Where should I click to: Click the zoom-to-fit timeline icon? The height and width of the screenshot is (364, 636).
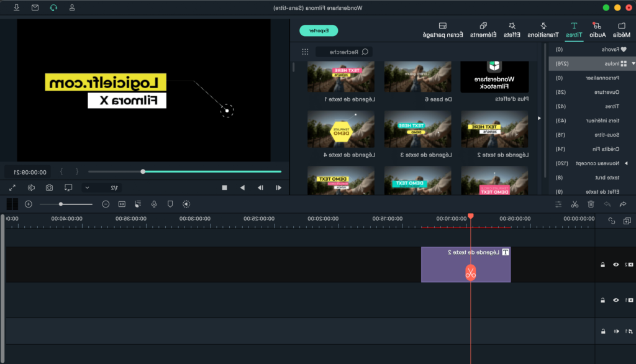[122, 204]
